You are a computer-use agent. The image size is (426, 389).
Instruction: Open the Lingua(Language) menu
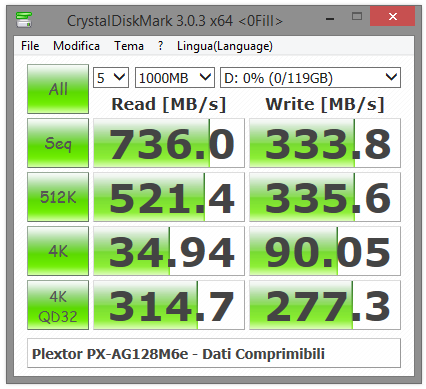tap(225, 46)
